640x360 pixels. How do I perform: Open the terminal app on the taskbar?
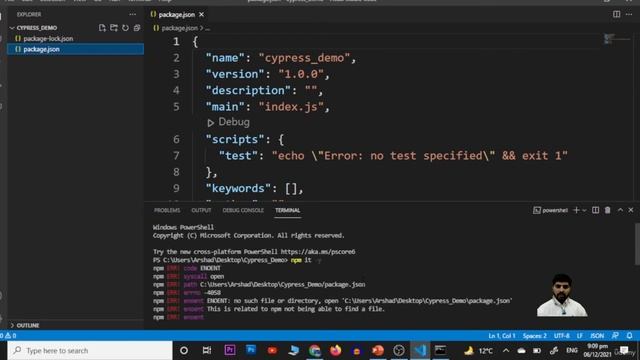click(x=440, y=350)
